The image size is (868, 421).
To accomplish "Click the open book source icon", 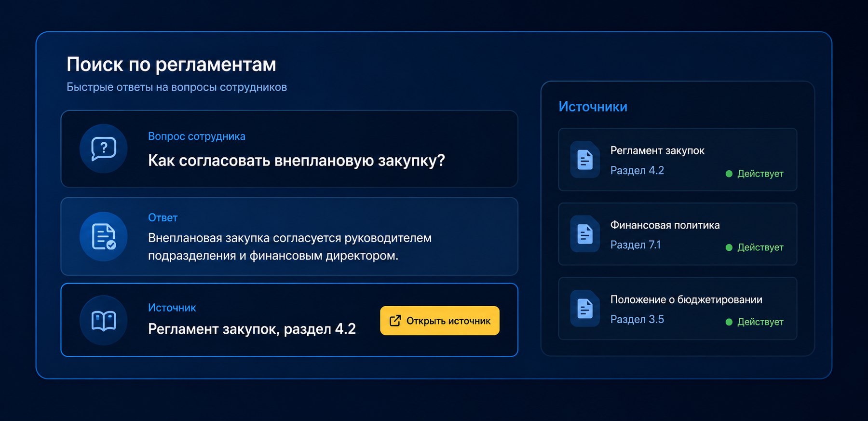I will point(104,321).
